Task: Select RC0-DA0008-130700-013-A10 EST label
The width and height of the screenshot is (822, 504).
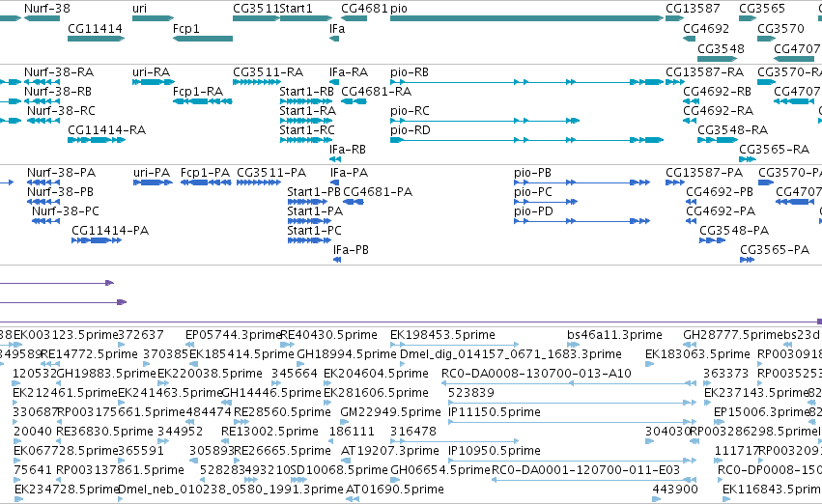Action: pyautogui.click(x=536, y=374)
